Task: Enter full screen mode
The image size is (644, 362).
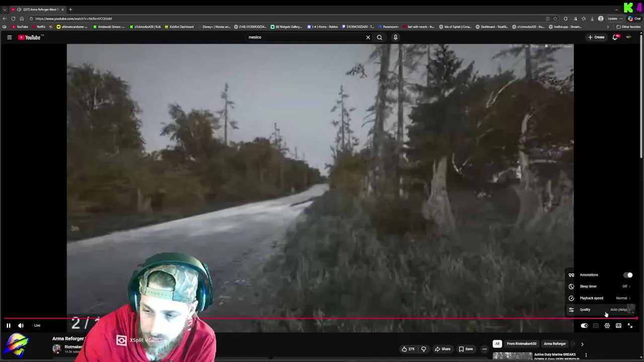Action: 630,326
